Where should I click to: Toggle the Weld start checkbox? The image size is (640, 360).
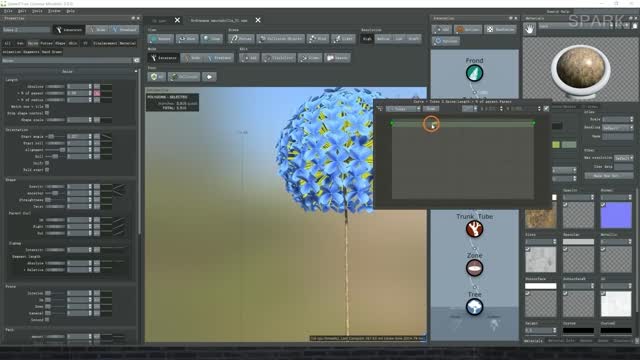pyautogui.click(x=47, y=169)
